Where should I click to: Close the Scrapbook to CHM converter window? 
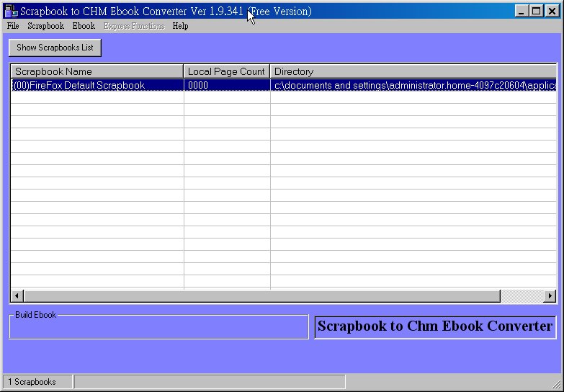(x=552, y=11)
